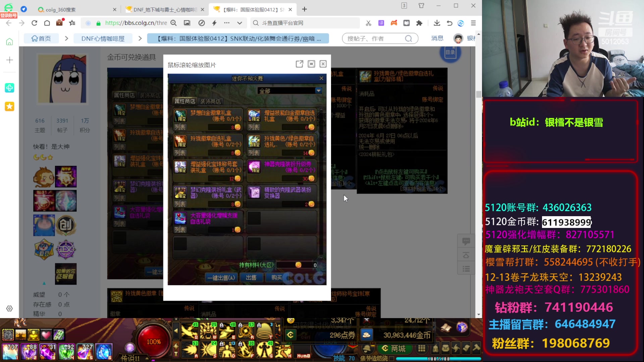The height and width of the screenshot is (362, 644).
Task: Open the yellow star favorites sidebar icon
Action: click(x=9, y=107)
